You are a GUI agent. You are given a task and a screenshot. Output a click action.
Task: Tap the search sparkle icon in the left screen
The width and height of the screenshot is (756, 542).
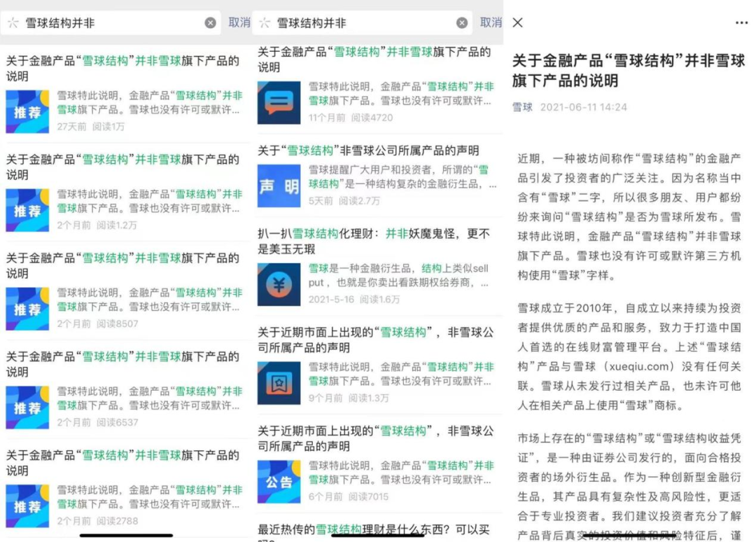(x=13, y=22)
